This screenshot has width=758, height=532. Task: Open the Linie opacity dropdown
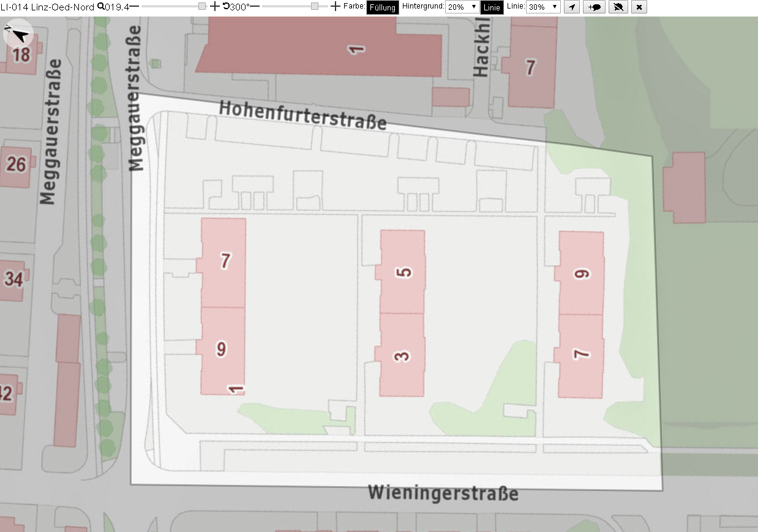point(543,7)
